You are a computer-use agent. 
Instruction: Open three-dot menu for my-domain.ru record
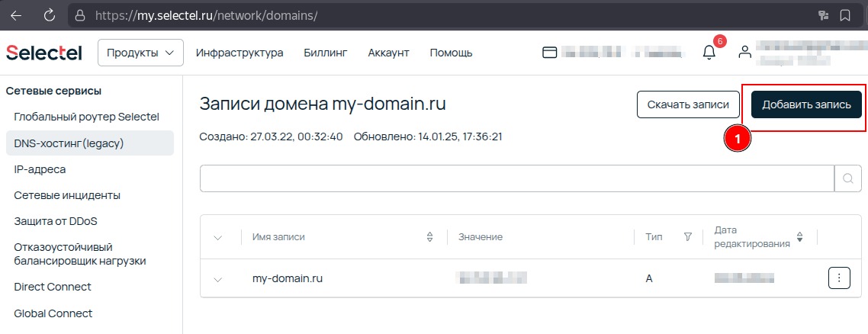tap(839, 278)
